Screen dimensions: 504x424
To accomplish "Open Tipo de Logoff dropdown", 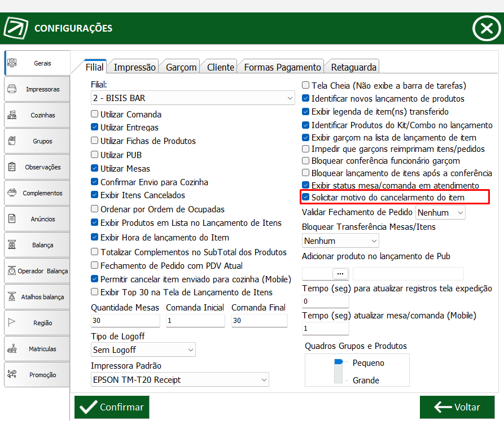I will tap(143, 349).
